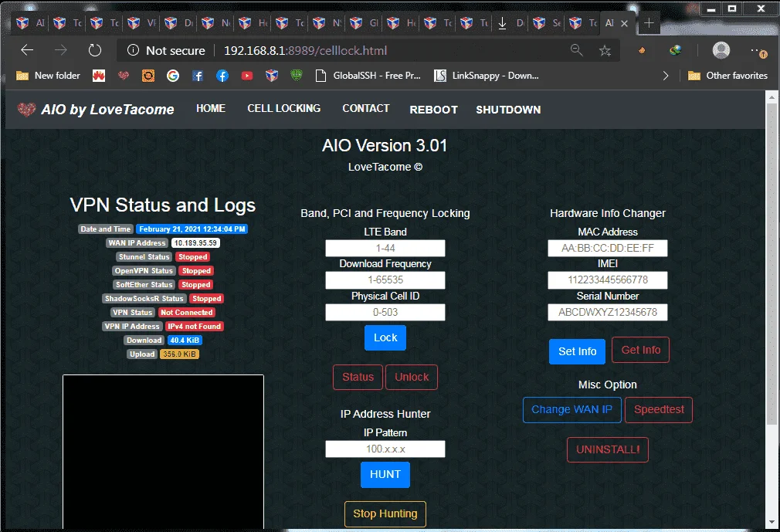The width and height of the screenshot is (780, 532).
Task: Focus the Download Frequency input
Action: (x=385, y=280)
